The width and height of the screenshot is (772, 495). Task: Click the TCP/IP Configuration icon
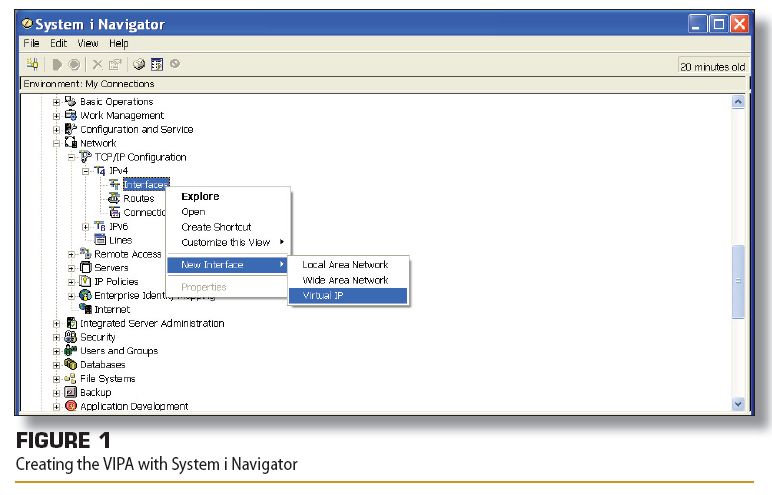pyautogui.click(x=85, y=157)
